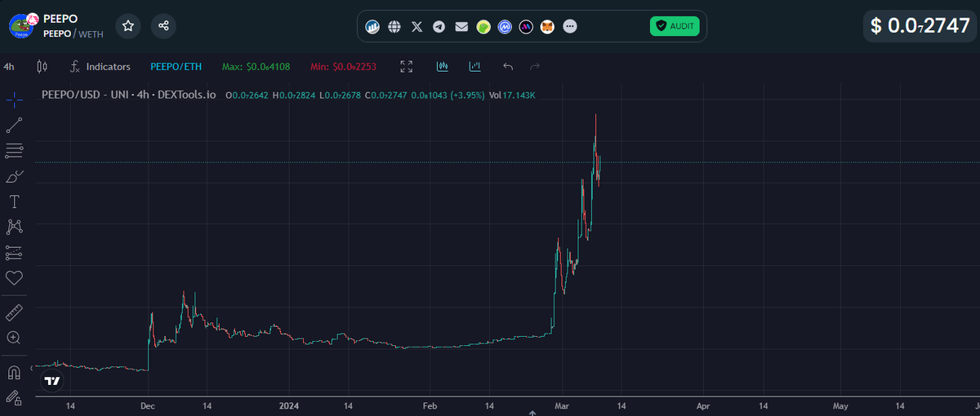Click the Apr label on time axis
The image size is (980, 416).
[x=703, y=405]
